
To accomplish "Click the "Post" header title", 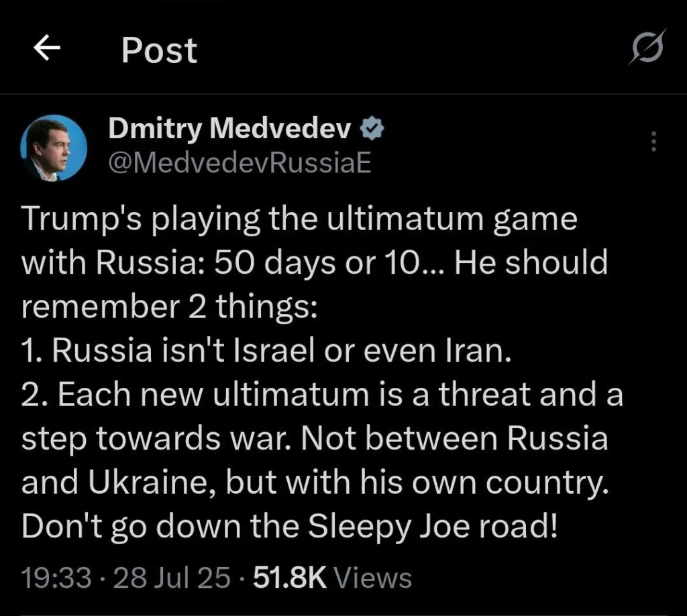I will pyautogui.click(x=159, y=50).
